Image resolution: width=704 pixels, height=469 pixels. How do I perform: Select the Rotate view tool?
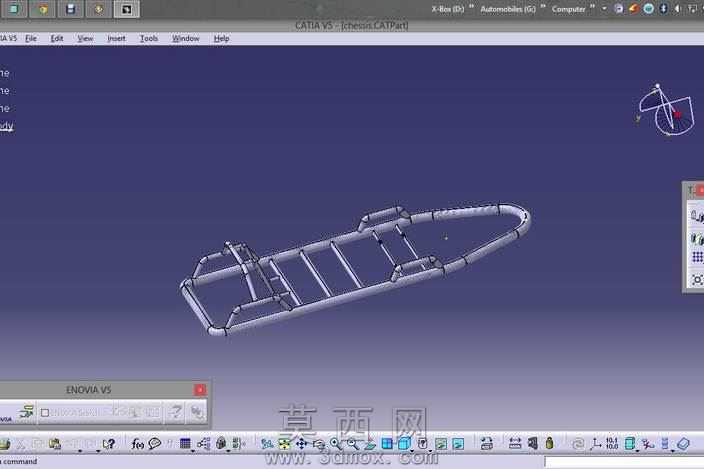318,444
